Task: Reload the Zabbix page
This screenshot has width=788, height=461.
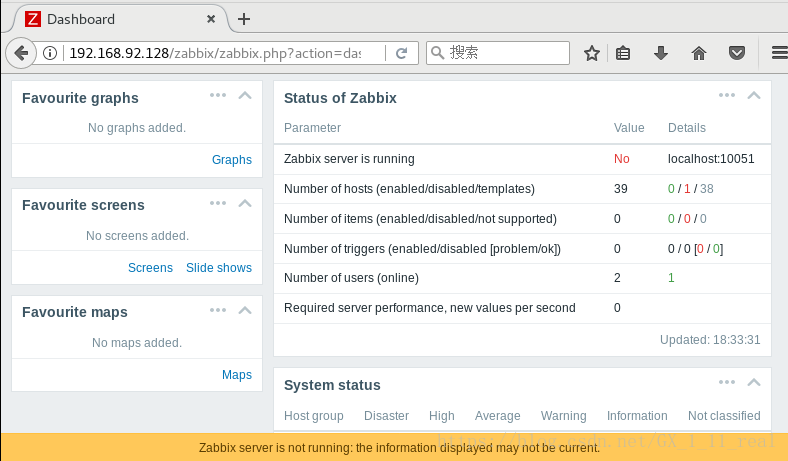Action: [x=401, y=53]
